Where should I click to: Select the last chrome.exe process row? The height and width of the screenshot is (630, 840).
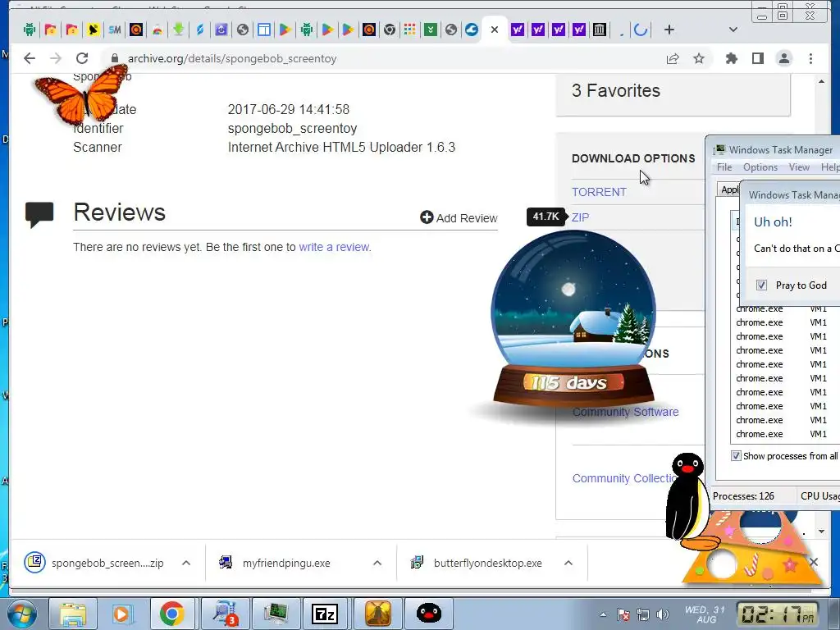click(x=785, y=434)
